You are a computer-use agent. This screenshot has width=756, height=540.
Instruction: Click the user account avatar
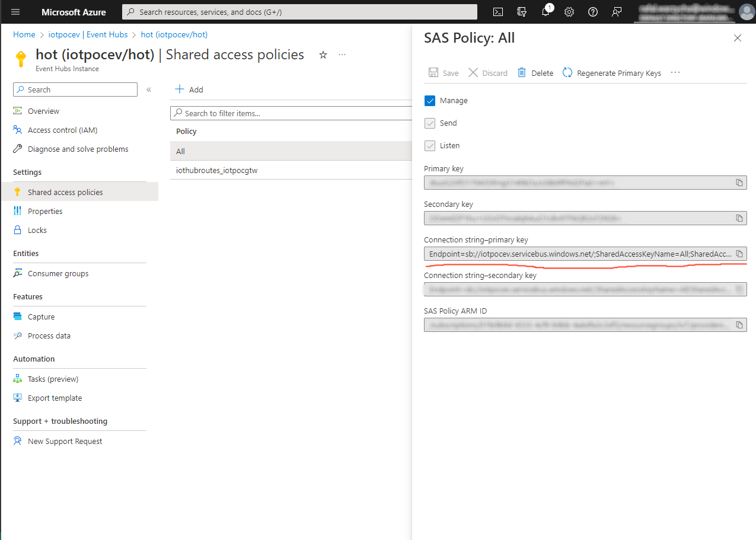(x=747, y=12)
